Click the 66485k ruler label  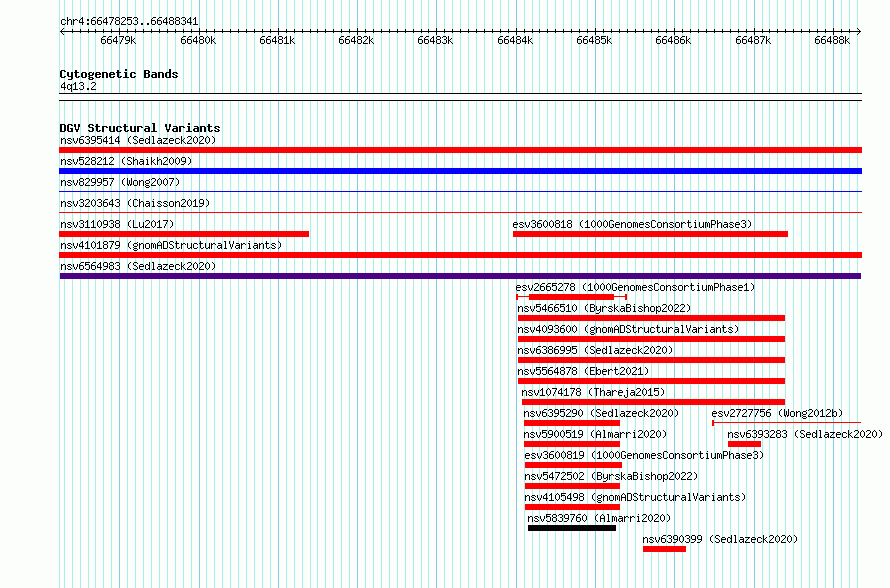pyautogui.click(x=594, y=40)
